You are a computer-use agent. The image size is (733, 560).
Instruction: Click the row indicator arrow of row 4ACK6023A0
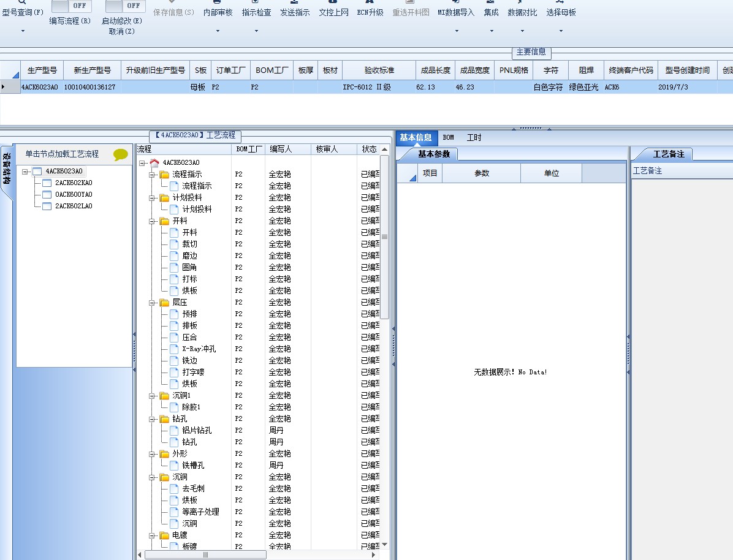3,87
